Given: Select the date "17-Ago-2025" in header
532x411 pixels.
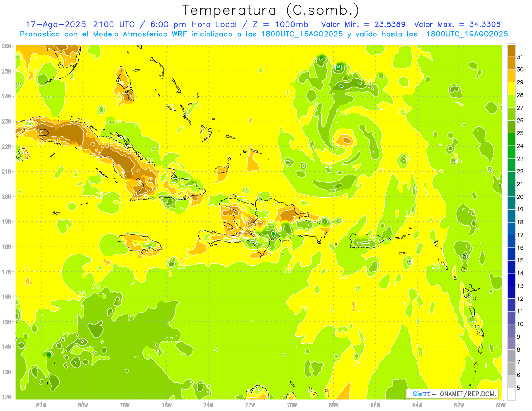Looking at the screenshot, I should click(56, 24).
